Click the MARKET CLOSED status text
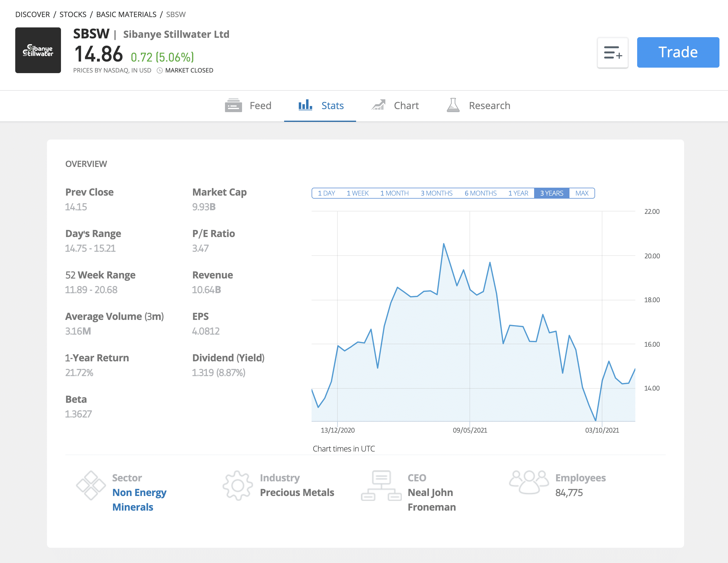 tap(189, 70)
